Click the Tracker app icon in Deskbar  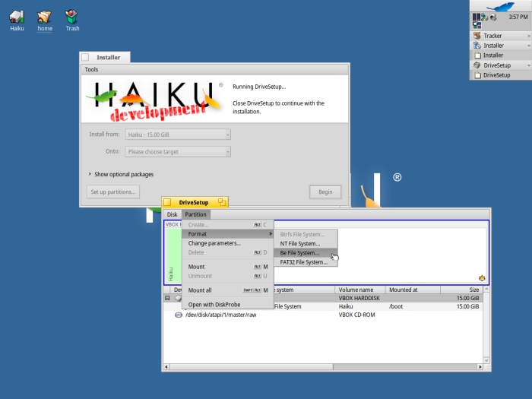pos(477,36)
